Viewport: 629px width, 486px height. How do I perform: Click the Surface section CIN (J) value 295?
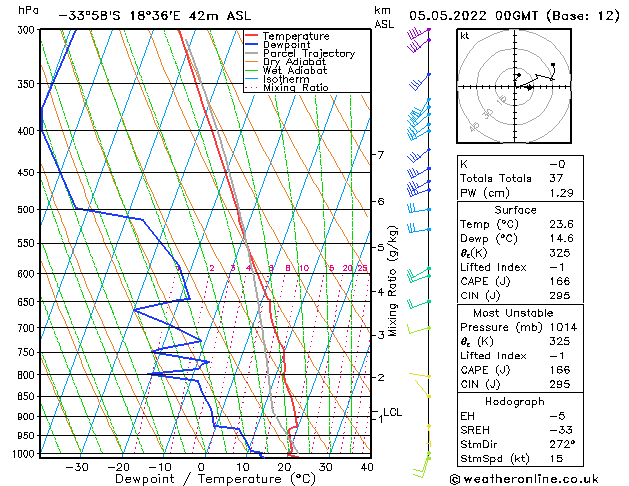[560, 296]
